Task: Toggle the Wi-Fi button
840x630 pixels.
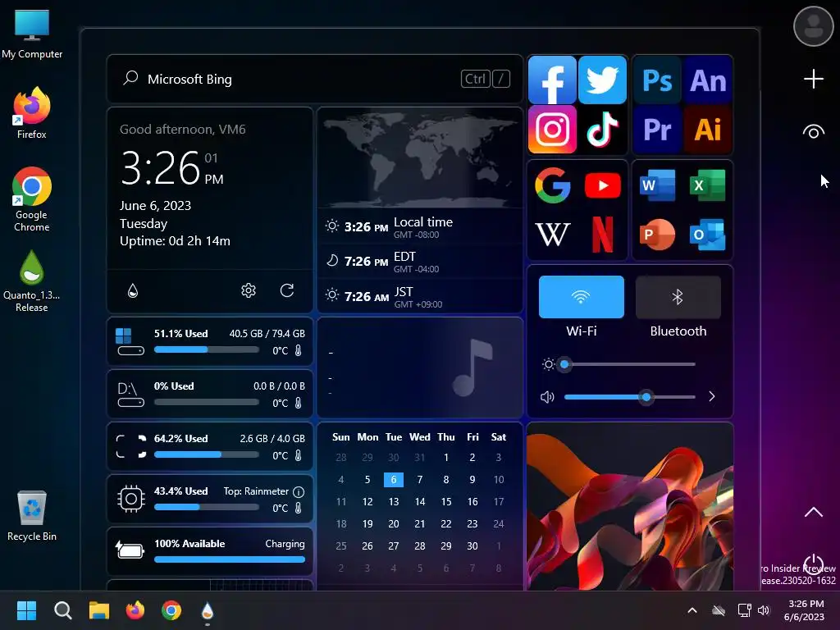Action: [x=582, y=297]
